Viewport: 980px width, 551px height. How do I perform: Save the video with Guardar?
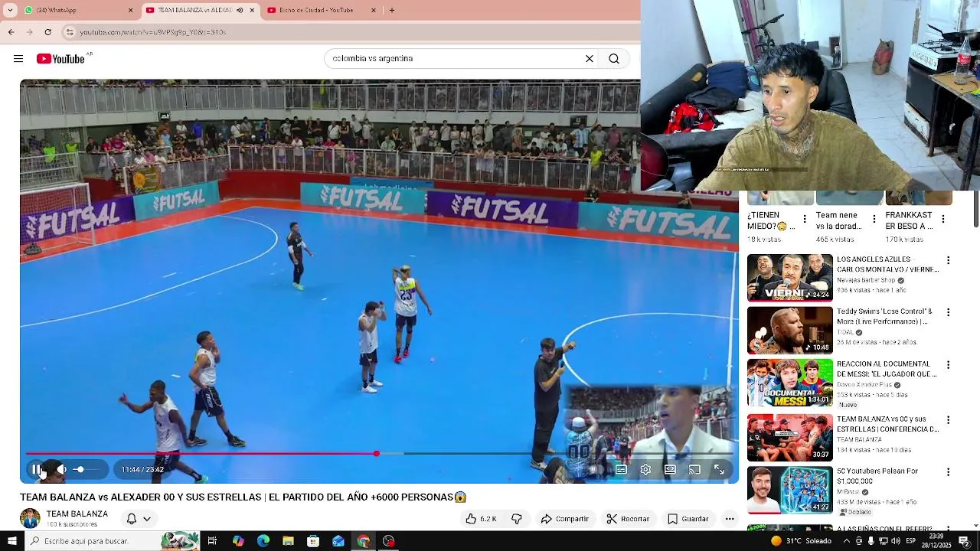pos(688,519)
